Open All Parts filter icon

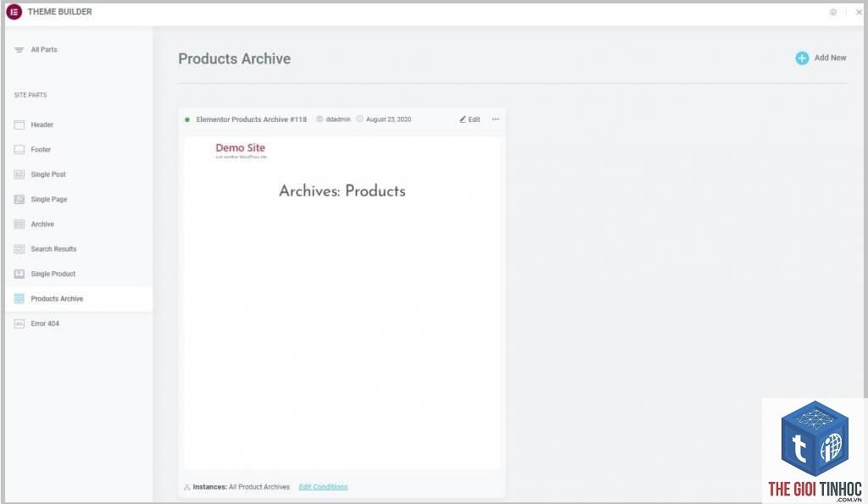[19, 50]
